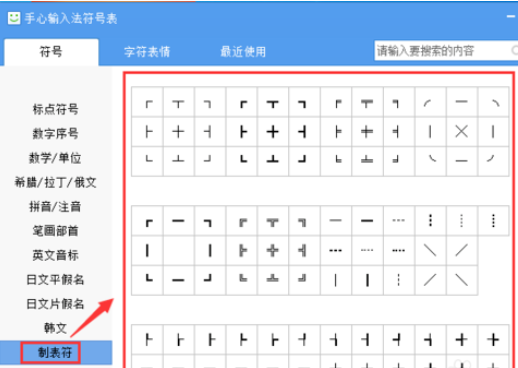
Task: Insert the double-line right tee ╣
Action: (304, 251)
